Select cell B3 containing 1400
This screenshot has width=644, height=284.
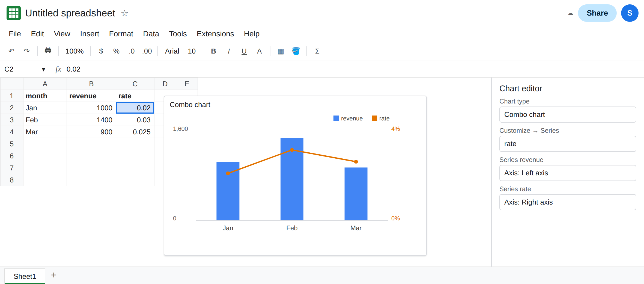91,120
